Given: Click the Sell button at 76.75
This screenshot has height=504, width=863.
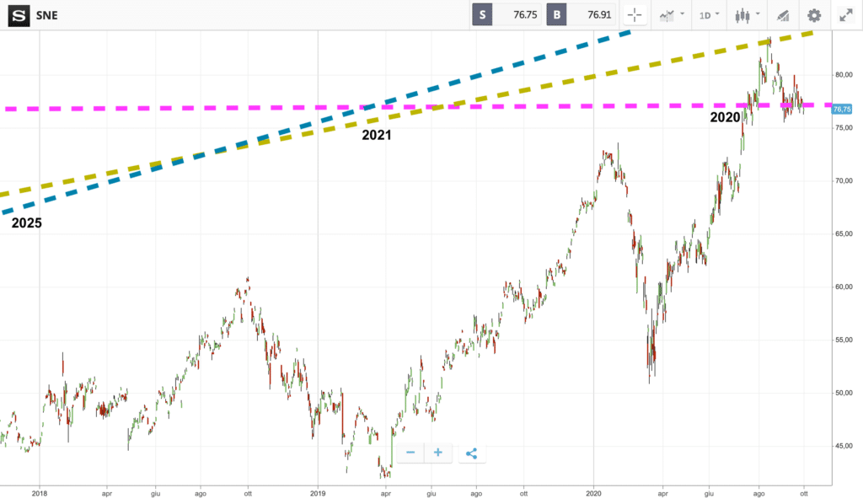Looking at the screenshot, I should point(507,15).
